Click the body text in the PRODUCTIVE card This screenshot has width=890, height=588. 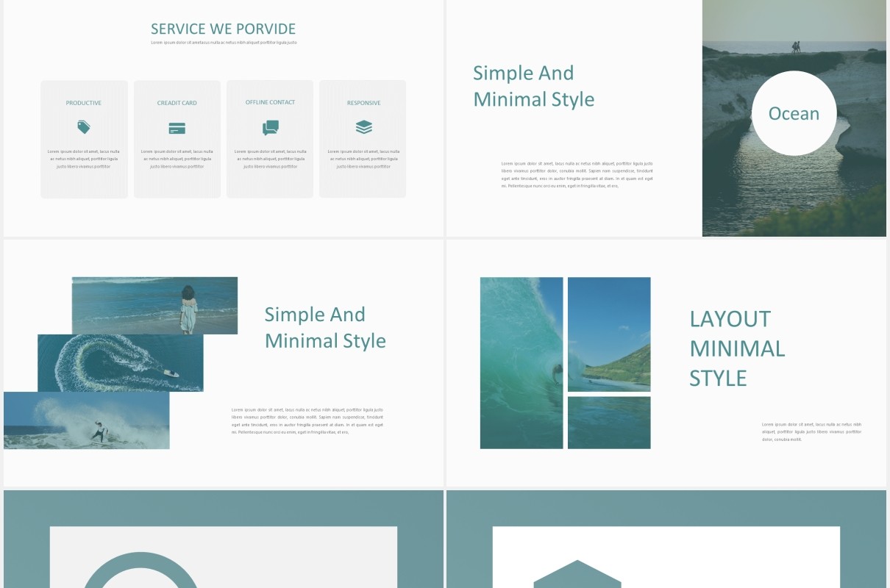[84, 159]
